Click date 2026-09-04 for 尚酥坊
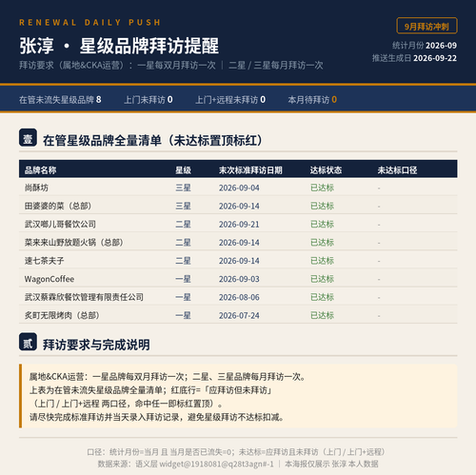The width and height of the screenshot is (476, 475). (239, 188)
